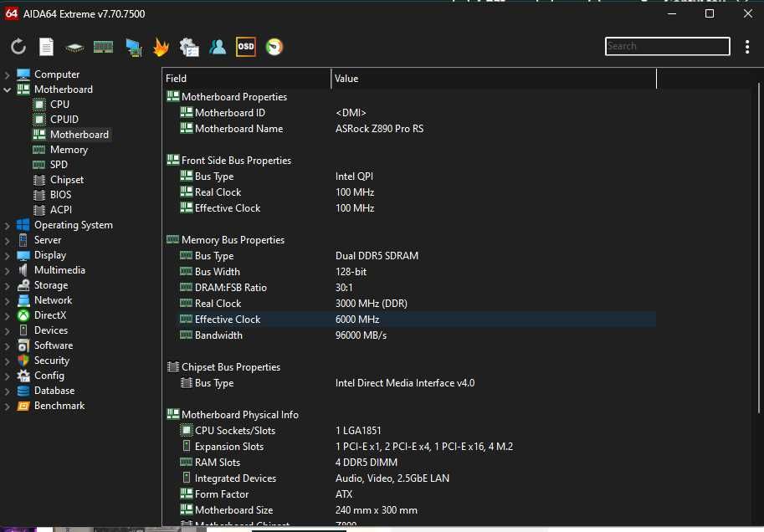The image size is (764, 532).
Task: Expand the Display tree node
Action: 7,255
